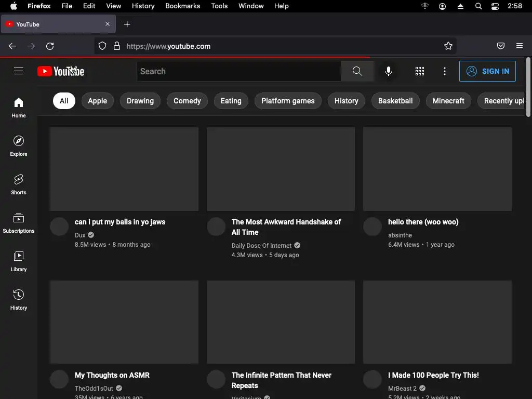Select the Comedy filter chip
532x399 pixels.
[187, 101]
